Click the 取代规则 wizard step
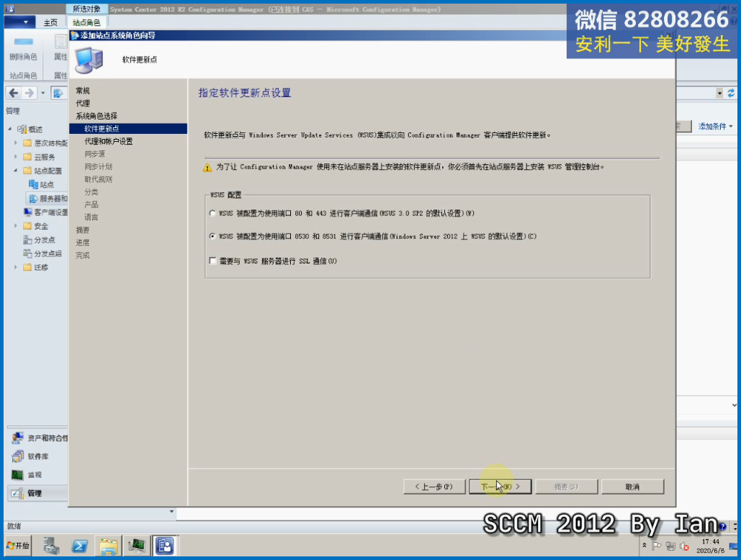 98,179
